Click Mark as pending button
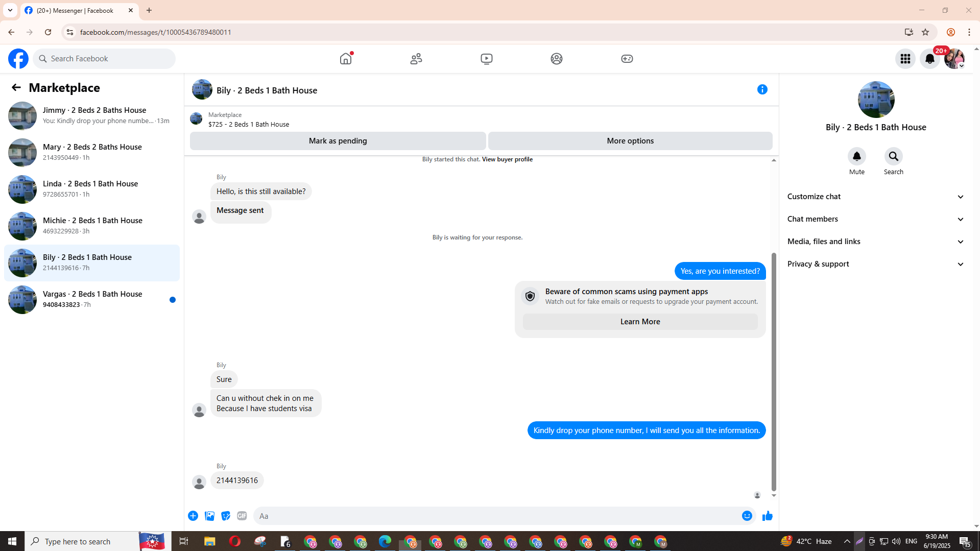980x551 pixels. [338, 141]
